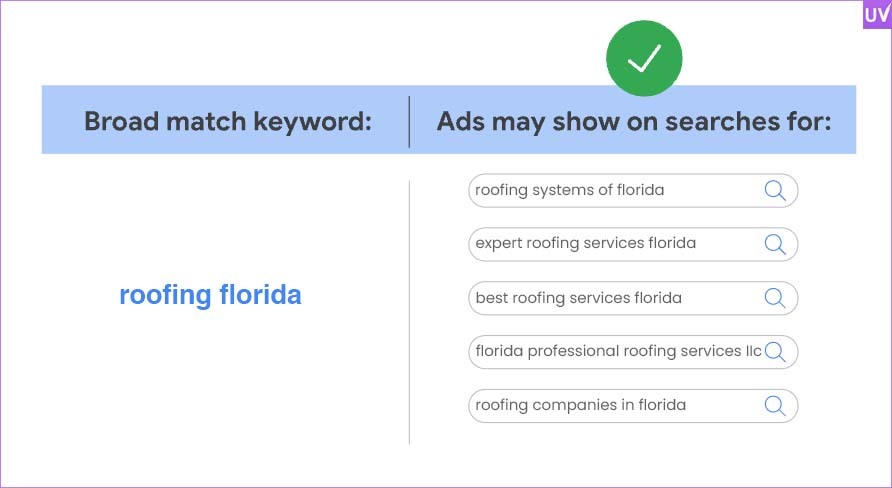
Task: Select the 'roofing companies in florida' search field
Action: [x=633, y=406]
